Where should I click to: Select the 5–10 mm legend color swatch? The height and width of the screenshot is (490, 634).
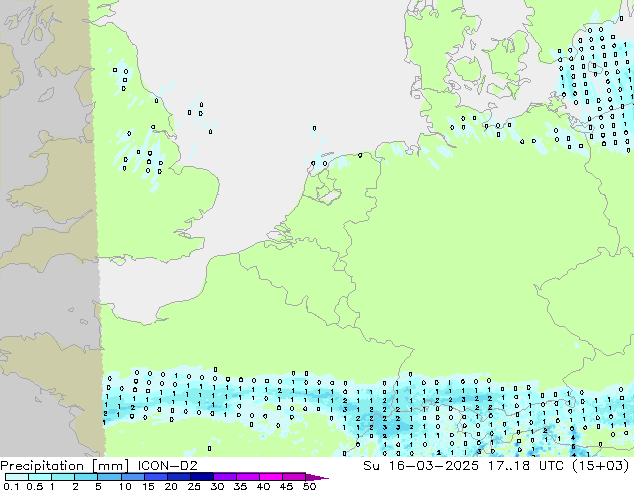tap(109, 477)
